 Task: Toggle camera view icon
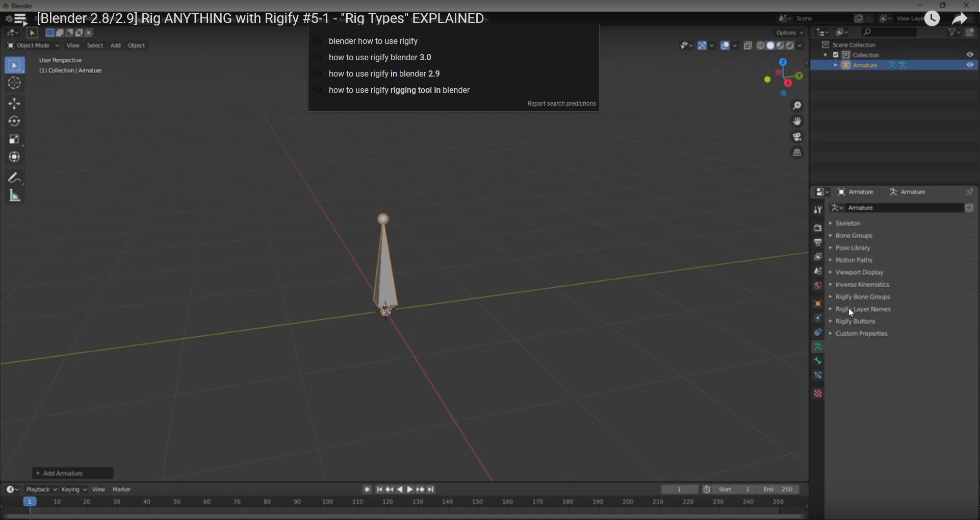[x=797, y=137]
